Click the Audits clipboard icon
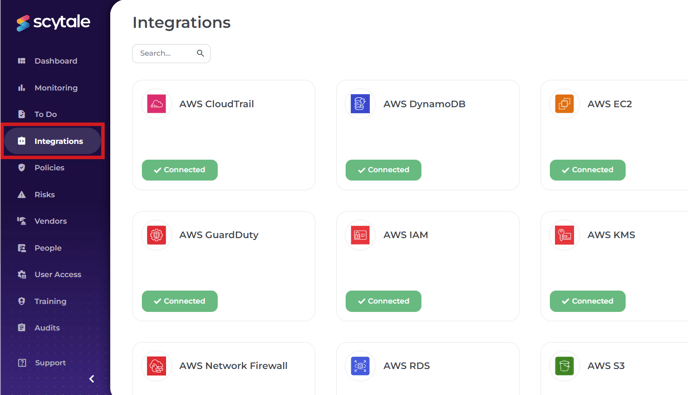This screenshot has width=688, height=395. click(x=22, y=327)
